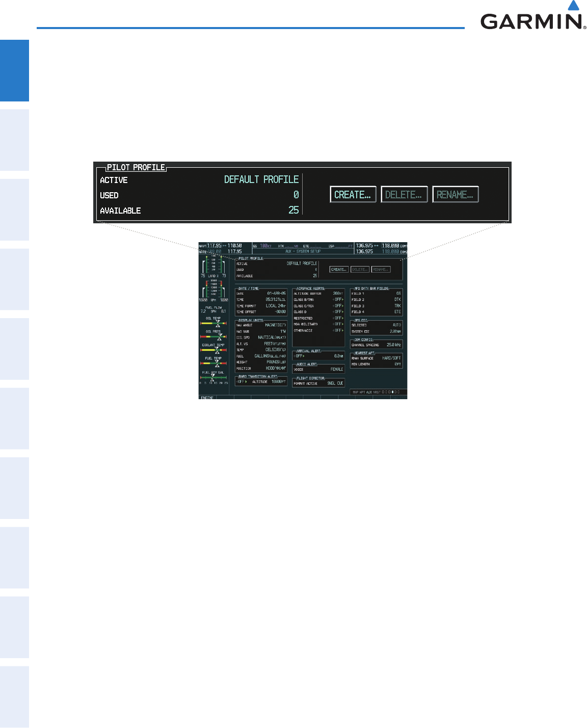Image resolution: width=587 pixels, height=728 pixels.
Task: Click the DATE value 01-APR-05
Action: [277, 294]
